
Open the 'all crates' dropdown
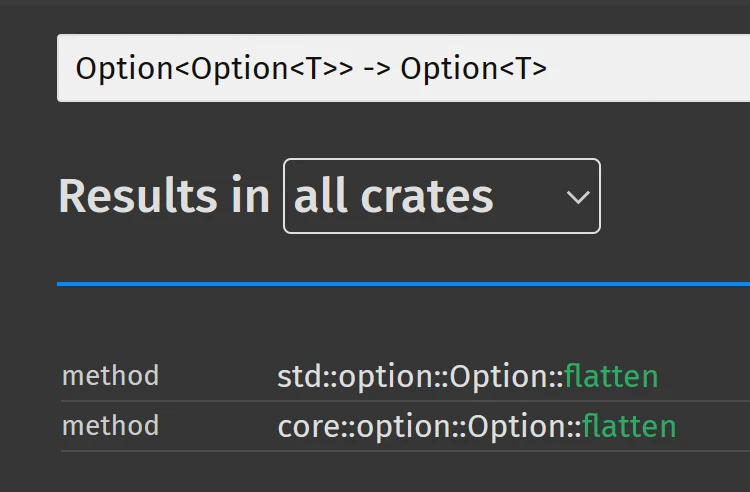click(x=441, y=196)
